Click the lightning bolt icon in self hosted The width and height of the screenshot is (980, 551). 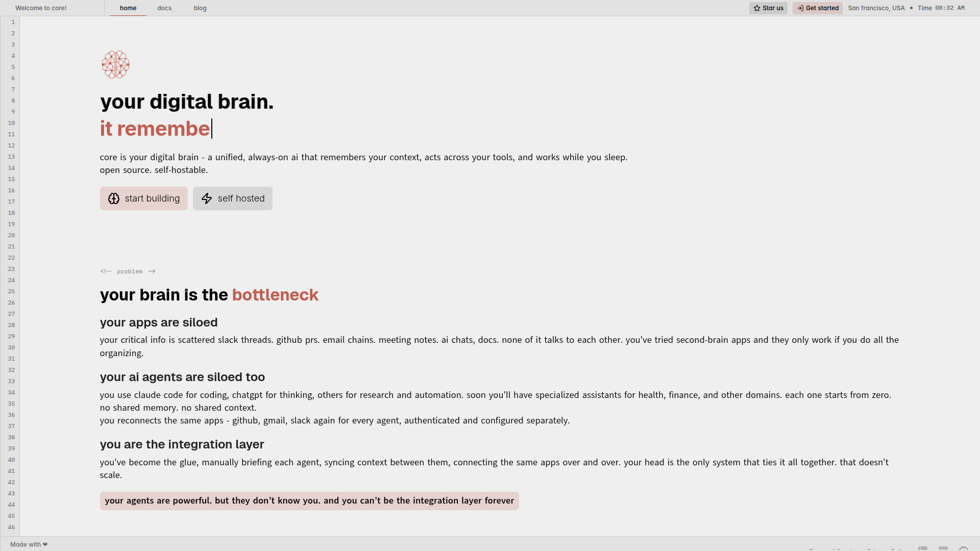[x=207, y=198]
